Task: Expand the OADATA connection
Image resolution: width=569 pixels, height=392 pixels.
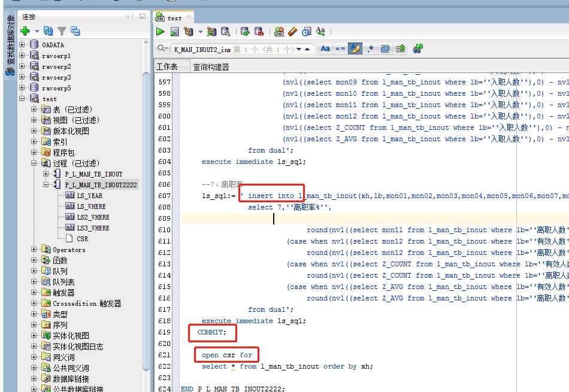Action: tap(22, 45)
